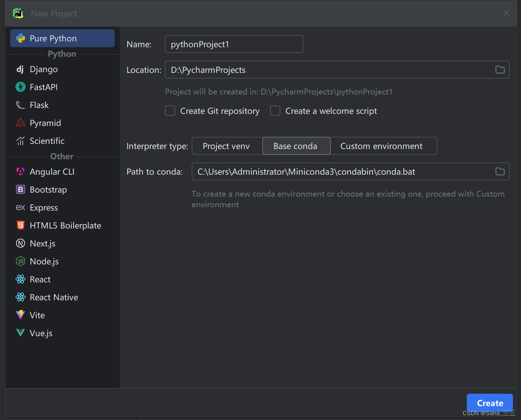The width and height of the screenshot is (521, 420).
Task: Select the Flask framework option
Action: (39, 105)
